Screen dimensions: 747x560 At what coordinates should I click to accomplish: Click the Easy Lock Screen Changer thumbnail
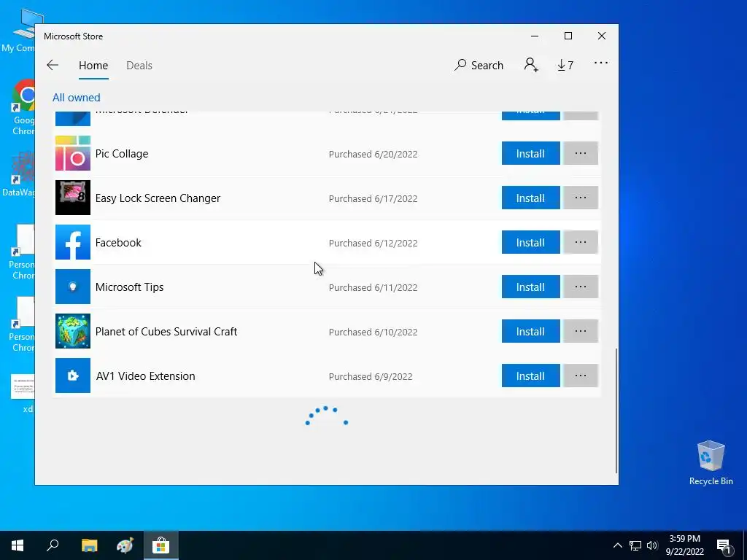73,198
